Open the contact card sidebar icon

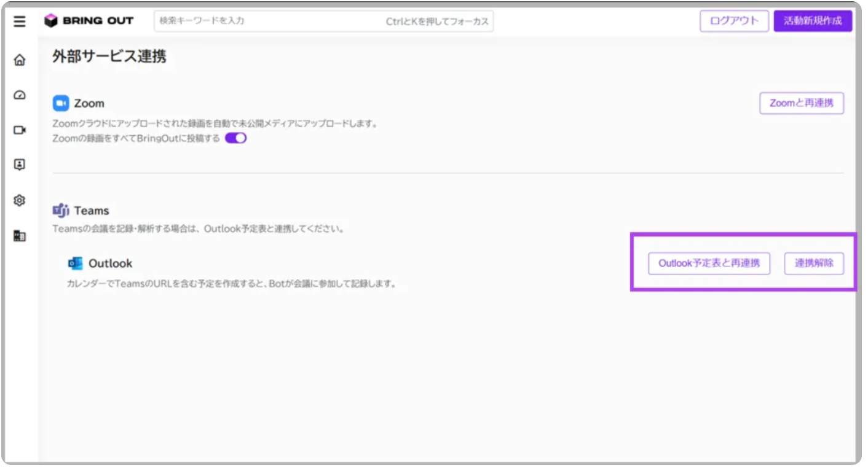tap(20, 165)
